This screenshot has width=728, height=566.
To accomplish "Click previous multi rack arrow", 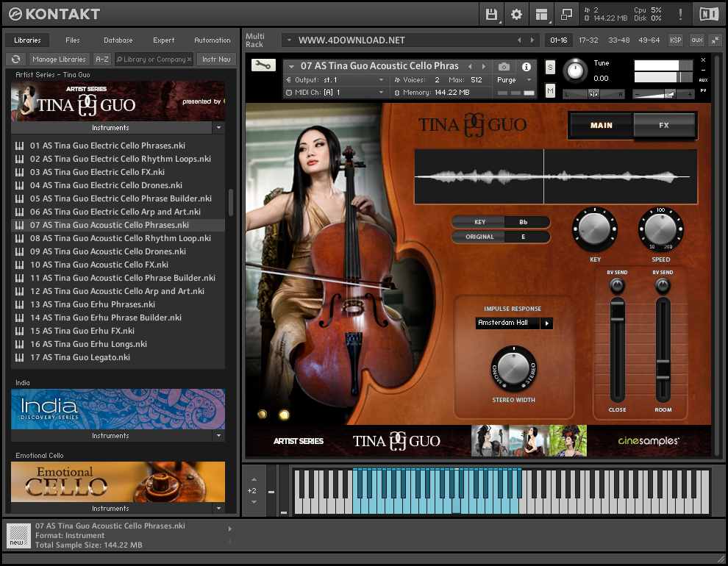I will coord(519,40).
